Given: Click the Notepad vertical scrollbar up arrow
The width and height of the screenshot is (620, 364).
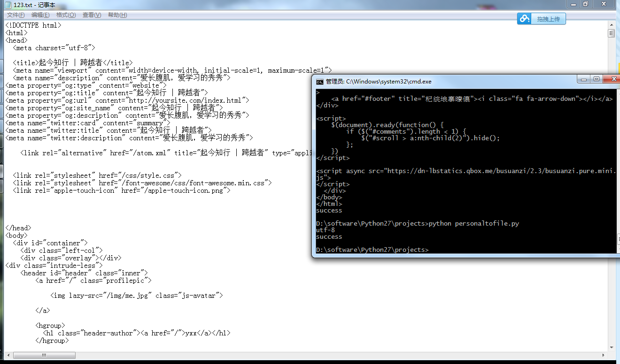Looking at the screenshot, I should pyautogui.click(x=611, y=25).
